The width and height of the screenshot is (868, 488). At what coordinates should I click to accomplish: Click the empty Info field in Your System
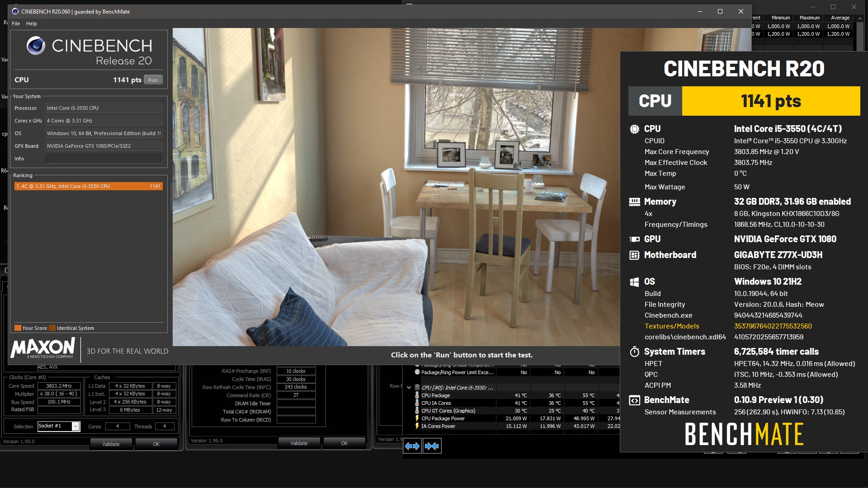104,159
